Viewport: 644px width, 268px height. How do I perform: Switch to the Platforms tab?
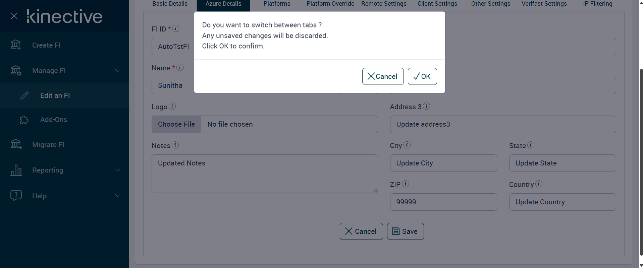(277, 4)
